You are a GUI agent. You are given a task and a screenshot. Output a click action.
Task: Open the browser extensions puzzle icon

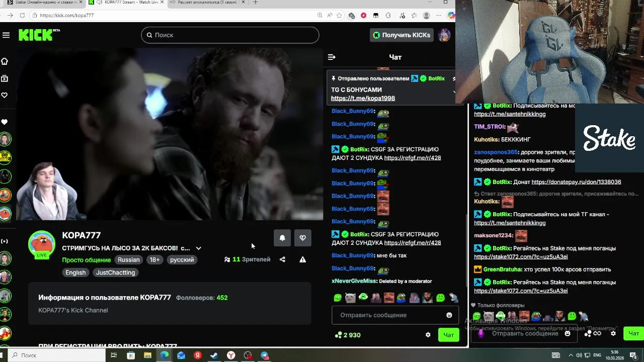coord(388,15)
